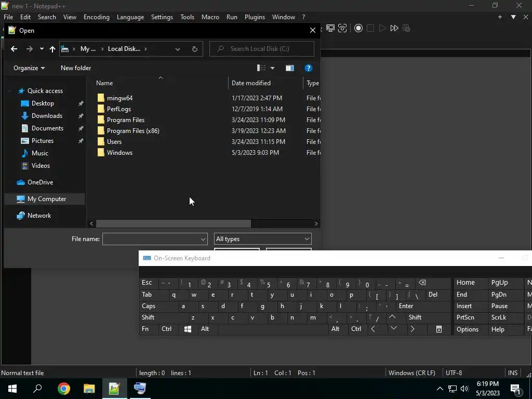The height and width of the screenshot is (399, 532).
Task: Focus the File name input field
Action: pos(151,239)
